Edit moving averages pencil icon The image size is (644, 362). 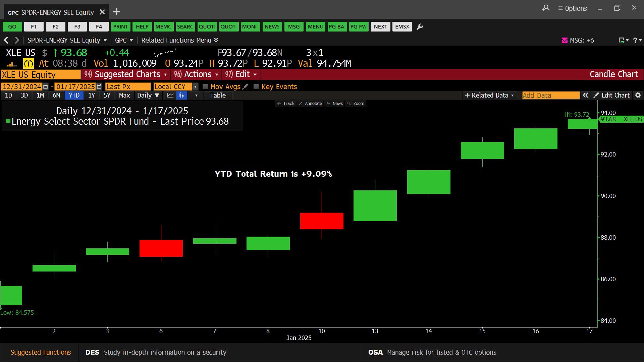point(245,86)
